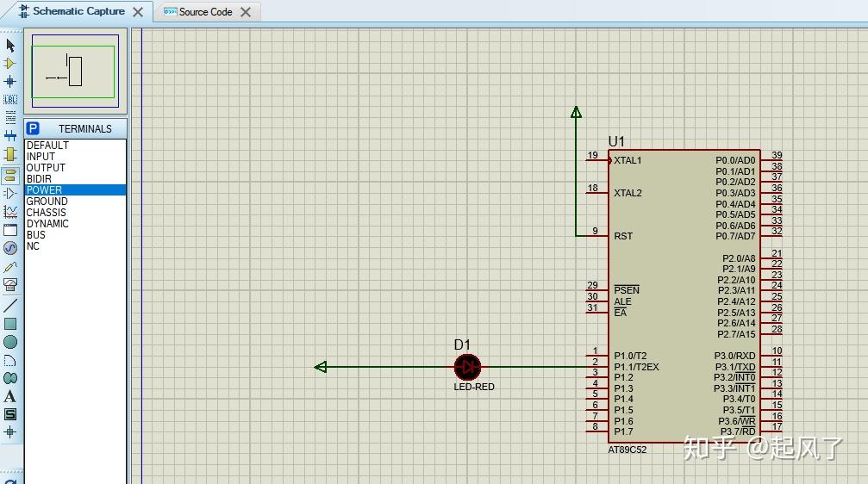Click the AT89C52 part label
Screen dimensions: 868x484
(x=628, y=450)
